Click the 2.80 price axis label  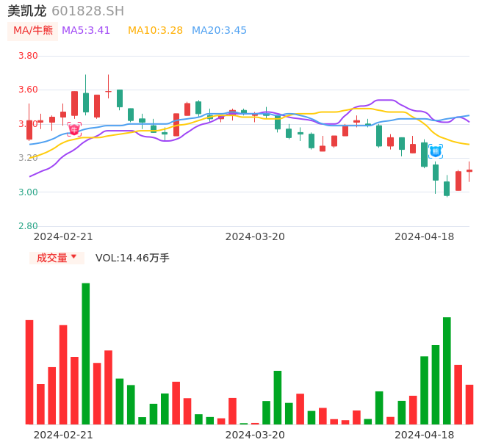point(28,226)
